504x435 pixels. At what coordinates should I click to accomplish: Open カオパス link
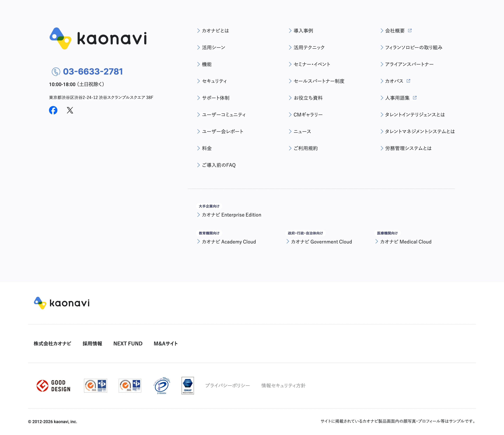click(394, 81)
